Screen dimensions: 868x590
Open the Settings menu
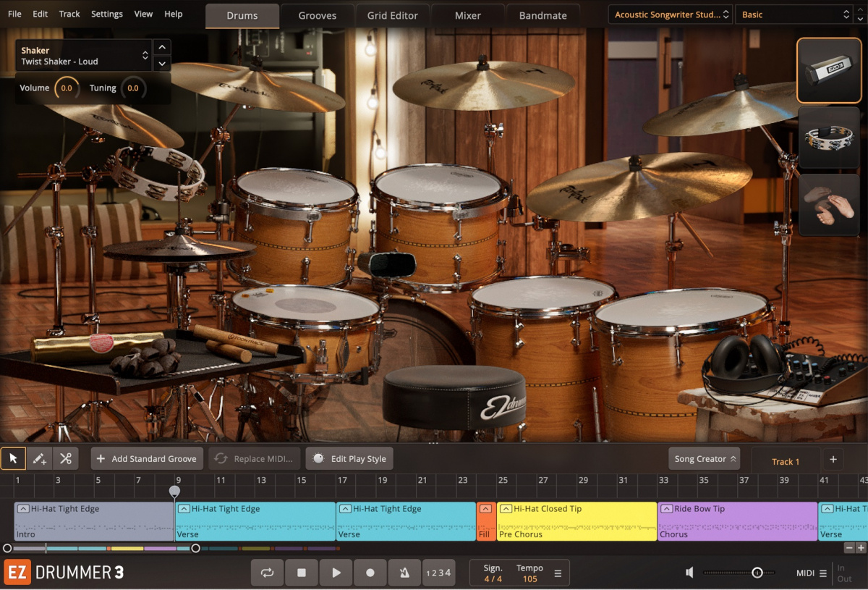click(106, 14)
